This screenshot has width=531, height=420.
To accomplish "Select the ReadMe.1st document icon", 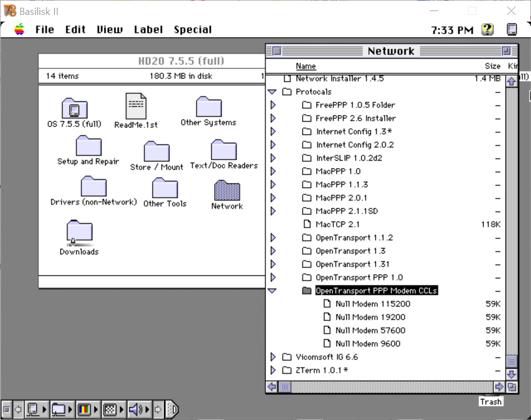I will pyautogui.click(x=136, y=106).
